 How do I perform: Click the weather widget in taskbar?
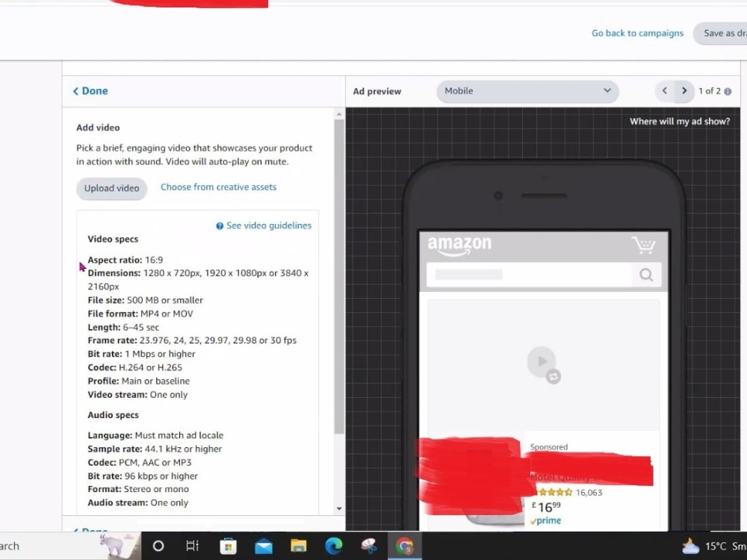[x=713, y=546]
